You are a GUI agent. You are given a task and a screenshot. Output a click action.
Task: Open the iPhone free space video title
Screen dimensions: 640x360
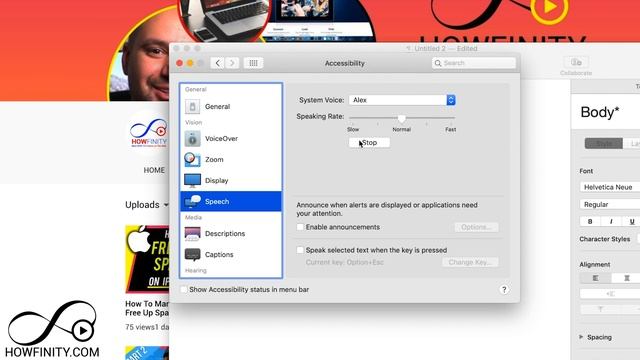[147, 308]
